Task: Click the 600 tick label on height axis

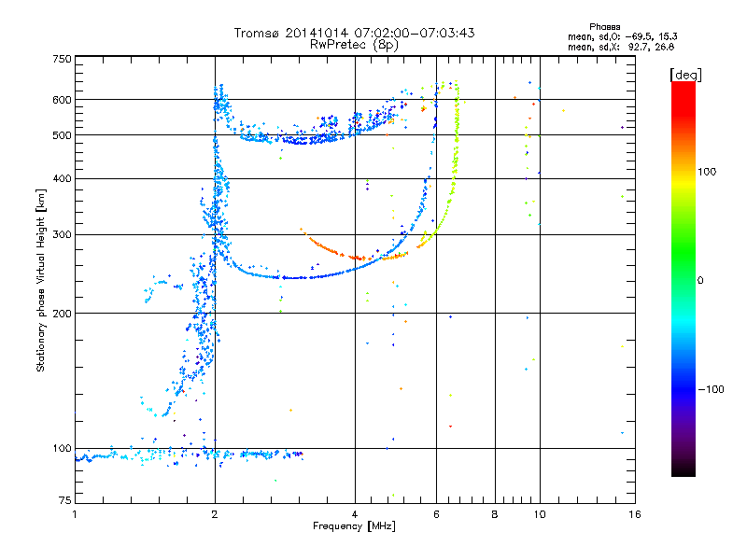Action: [x=62, y=100]
